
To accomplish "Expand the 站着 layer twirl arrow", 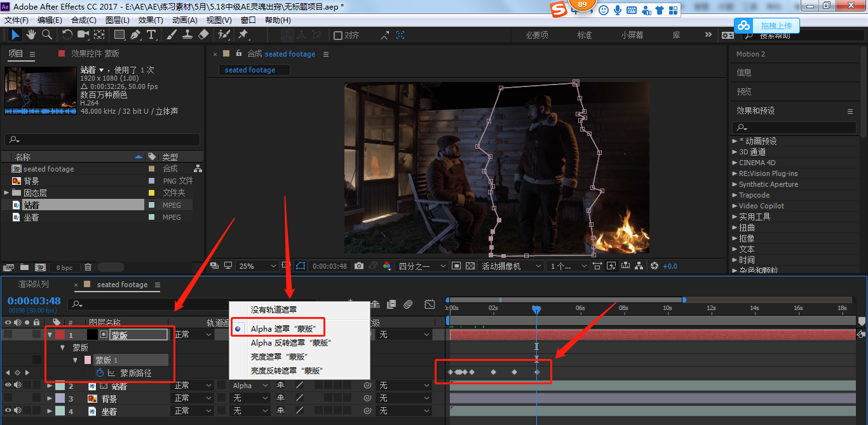I will coord(50,386).
